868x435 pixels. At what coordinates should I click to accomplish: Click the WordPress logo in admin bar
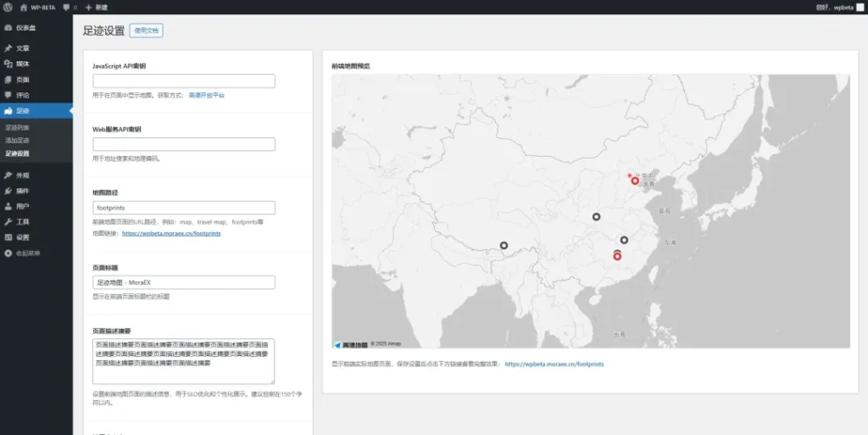(8, 7)
